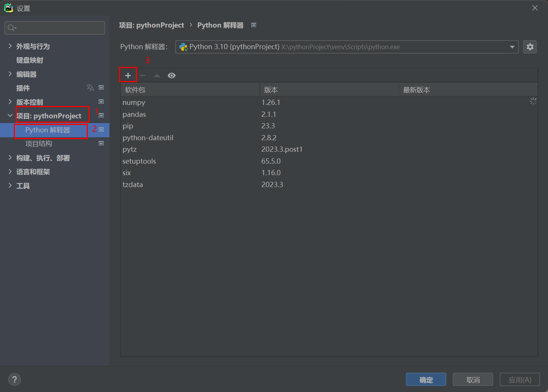Expand the 外观与行为 settings section

(10, 46)
